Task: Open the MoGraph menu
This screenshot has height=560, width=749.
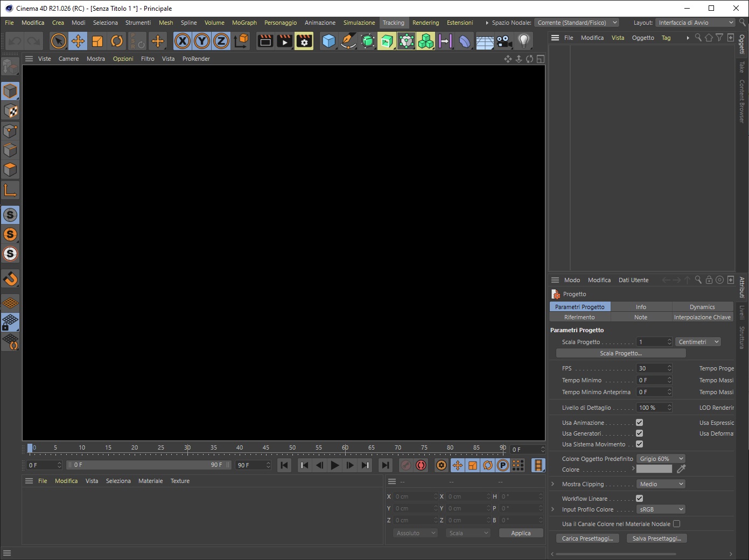Action: tap(244, 23)
